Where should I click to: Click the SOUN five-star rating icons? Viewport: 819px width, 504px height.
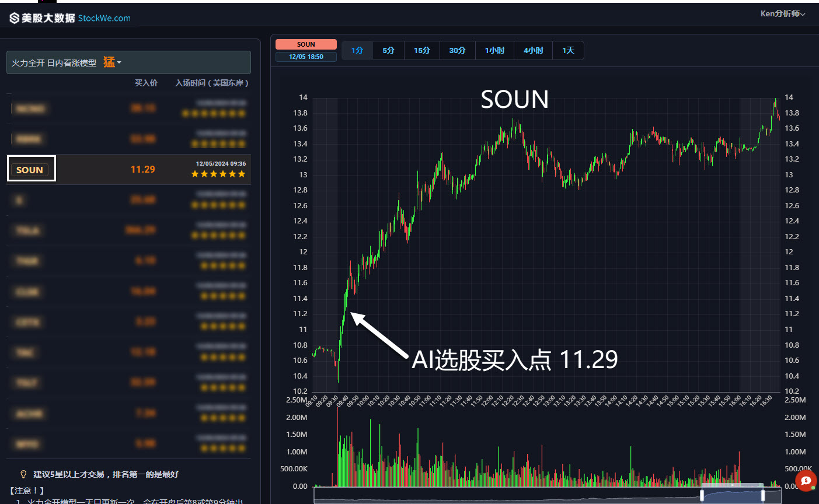coord(218,174)
